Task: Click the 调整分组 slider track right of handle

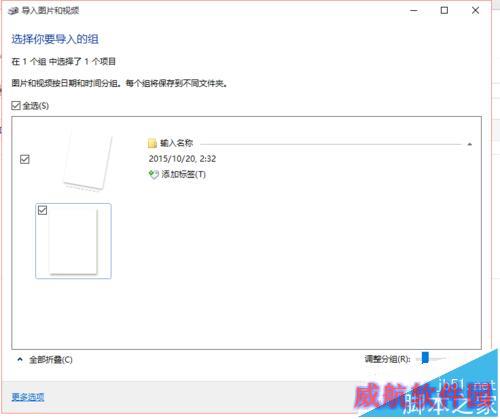Action: 437,359
